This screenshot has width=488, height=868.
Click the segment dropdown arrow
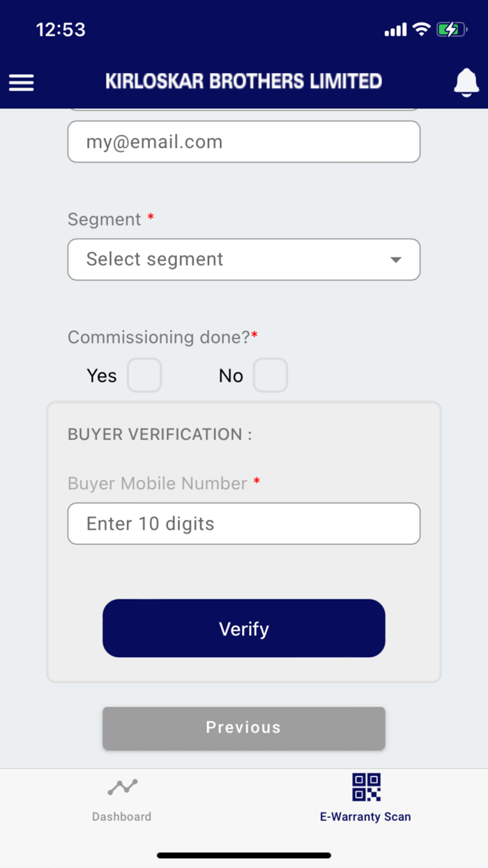(x=395, y=260)
